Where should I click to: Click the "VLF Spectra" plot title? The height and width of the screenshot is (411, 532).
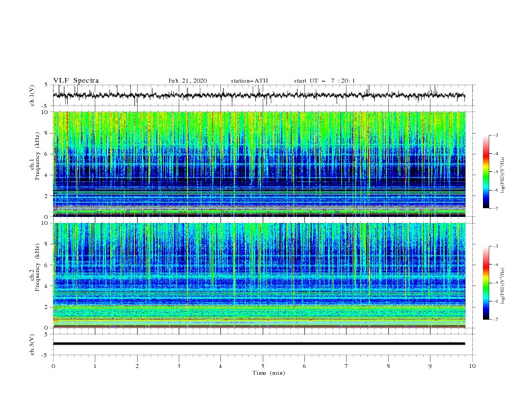point(76,81)
